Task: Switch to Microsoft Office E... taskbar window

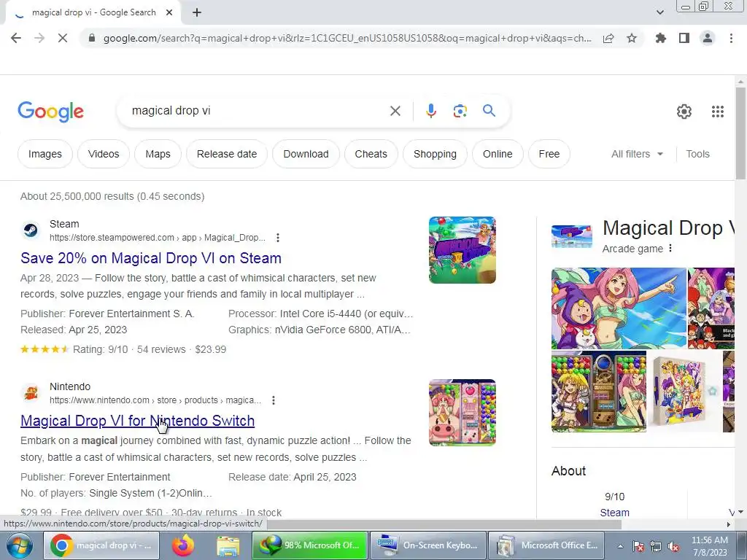Action: point(546,545)
